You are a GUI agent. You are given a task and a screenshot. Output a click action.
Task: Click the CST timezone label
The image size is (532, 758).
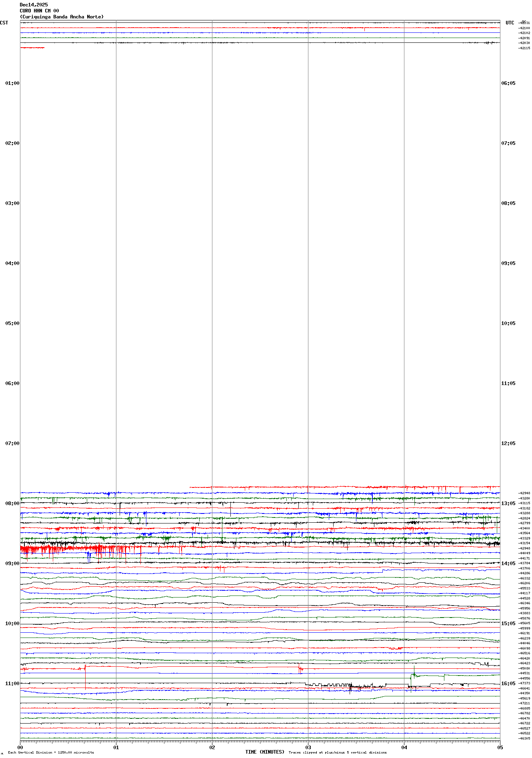coord(4,23)
